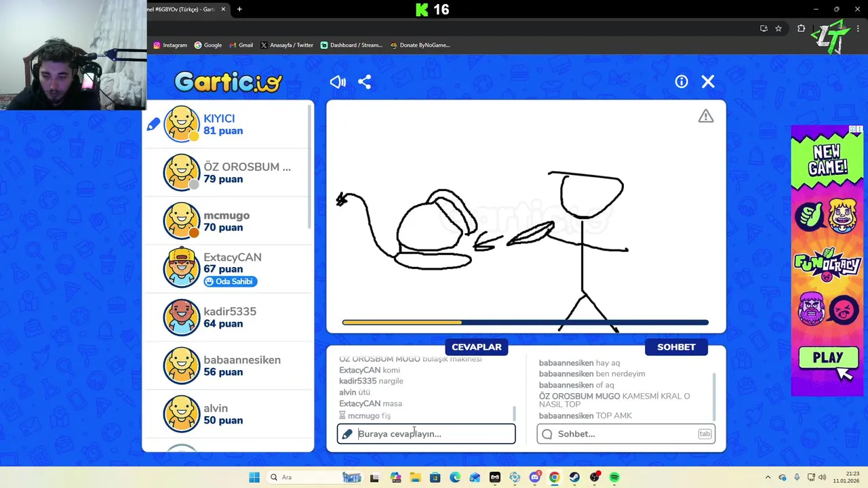Mute the game sound speaker icon

click(338, 82)
